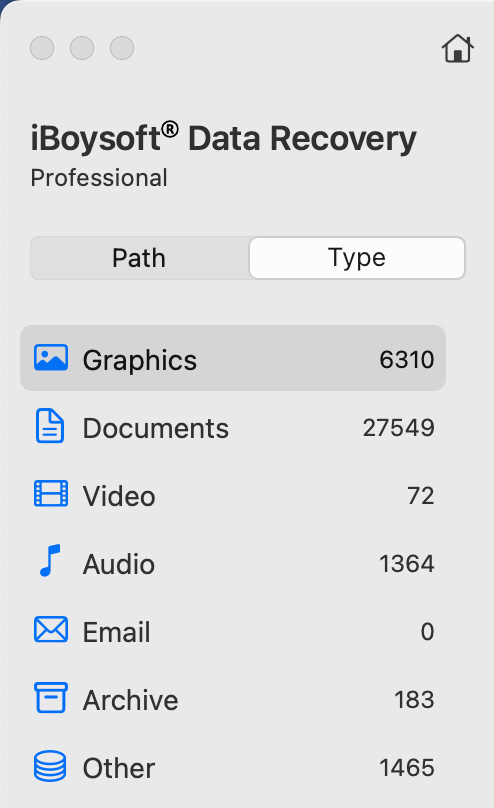Click the Video filmstrip icon
494x808 pixels.
point(50,494)
